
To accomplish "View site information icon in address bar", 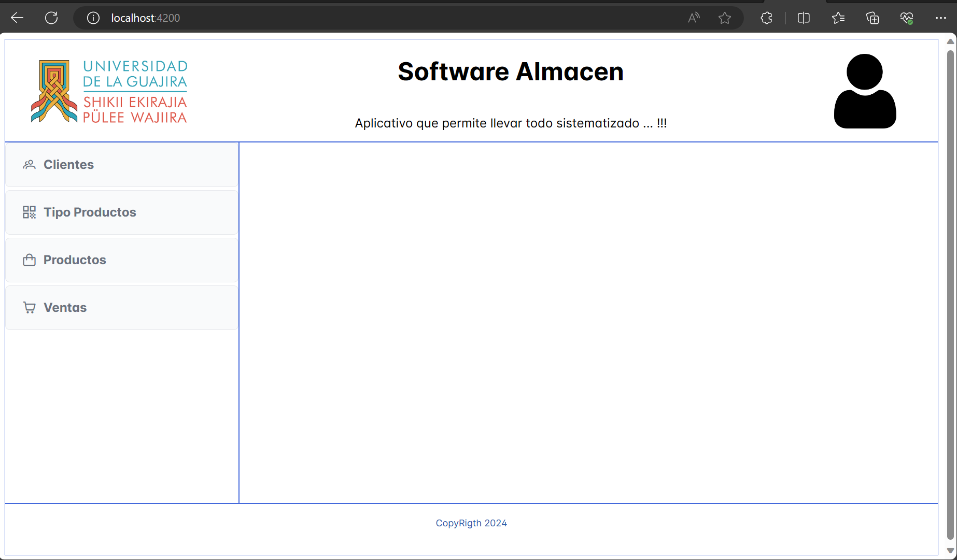I will (x=93, y=18).
